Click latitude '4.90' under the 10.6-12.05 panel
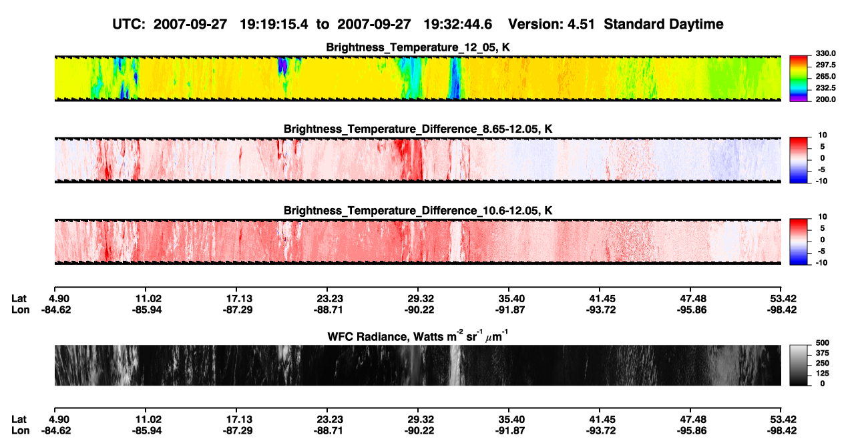 click(x=59, y=298)
